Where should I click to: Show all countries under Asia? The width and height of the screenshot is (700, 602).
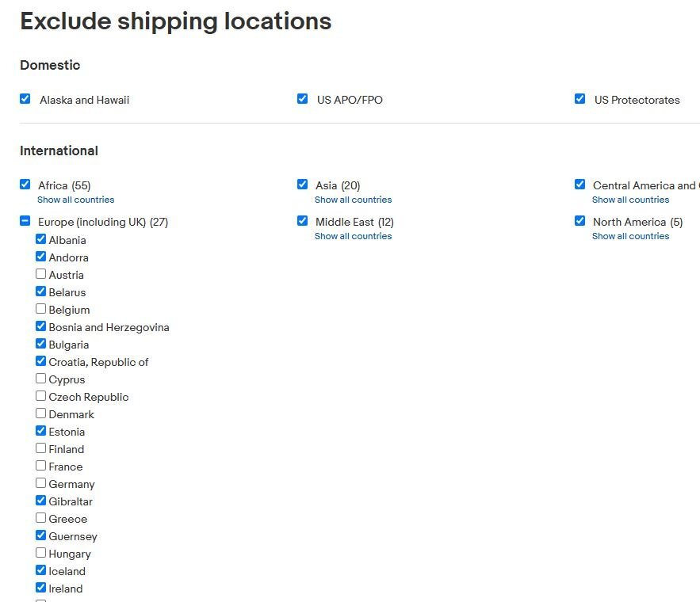click(x=353, y=200)
